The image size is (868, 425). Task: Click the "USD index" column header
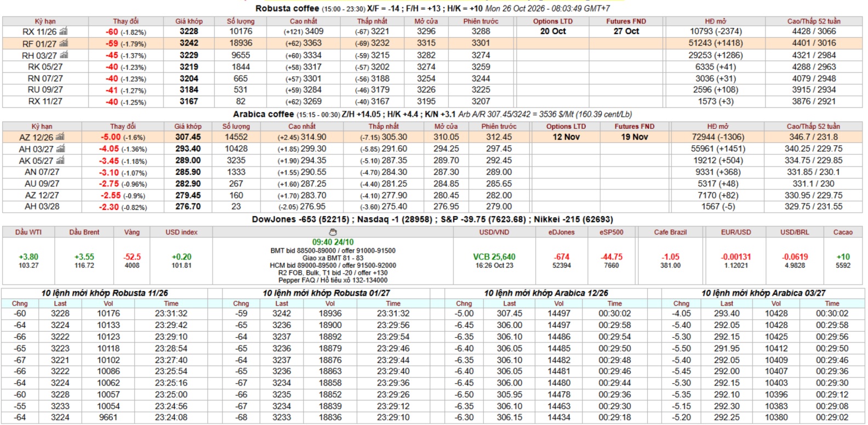point(181,233)
